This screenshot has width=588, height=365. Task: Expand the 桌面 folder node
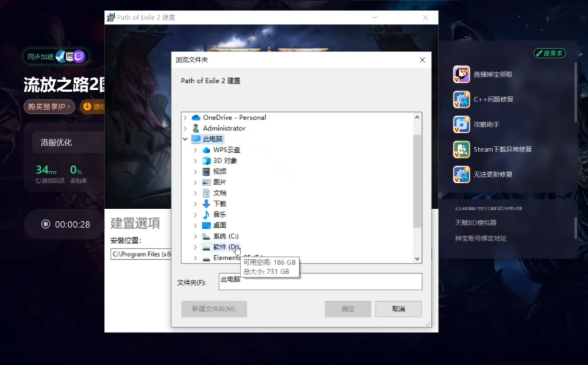(195, 225)
